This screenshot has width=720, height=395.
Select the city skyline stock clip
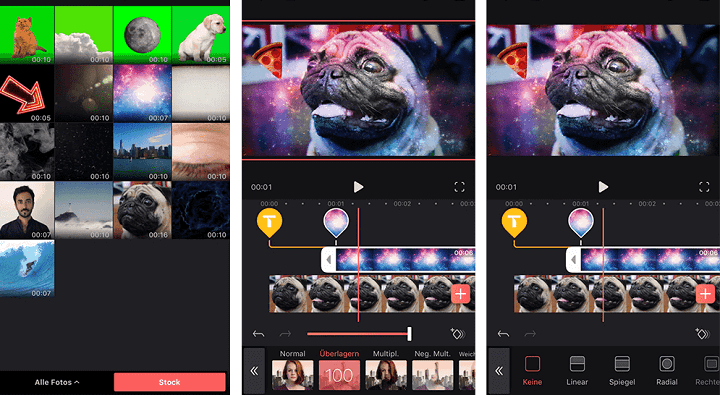coord(142,152)
